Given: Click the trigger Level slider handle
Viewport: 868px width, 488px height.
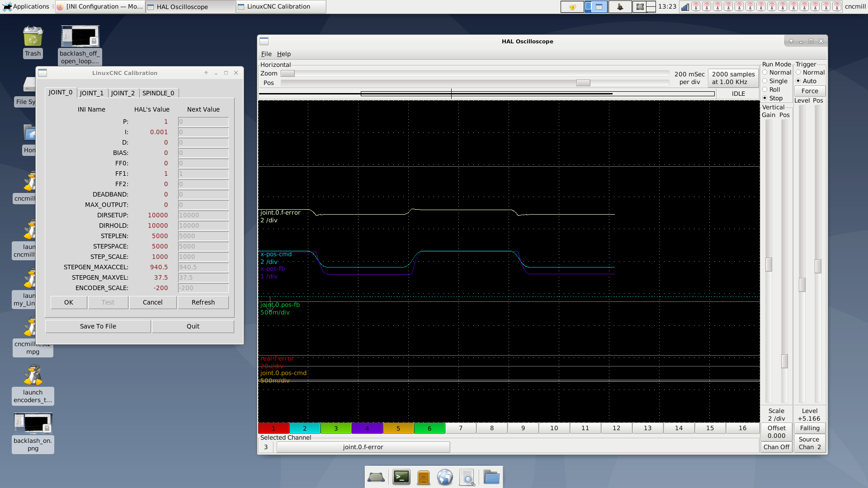Looking at the screenshot, I should coord(802,285).
